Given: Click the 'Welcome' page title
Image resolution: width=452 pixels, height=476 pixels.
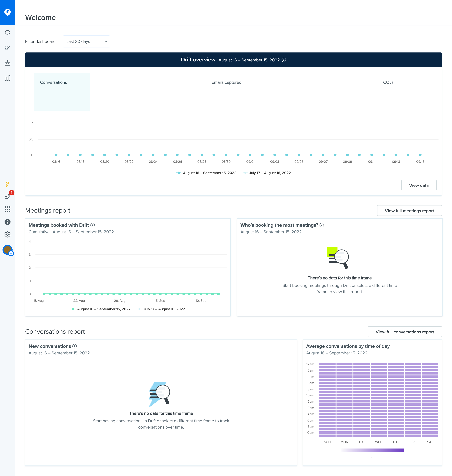Looking at the screenshot, I should pos(40,17).
